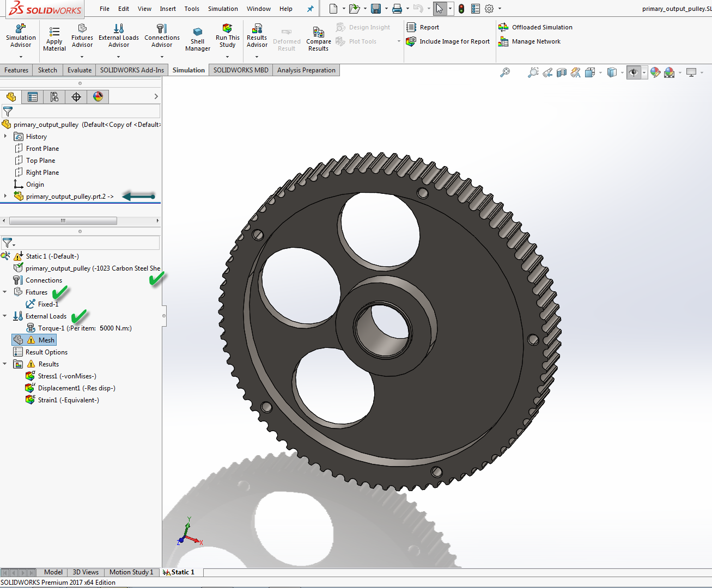Open the Fixtures Advisor
The width and height of the screenshot is (712, 588).
82,36
